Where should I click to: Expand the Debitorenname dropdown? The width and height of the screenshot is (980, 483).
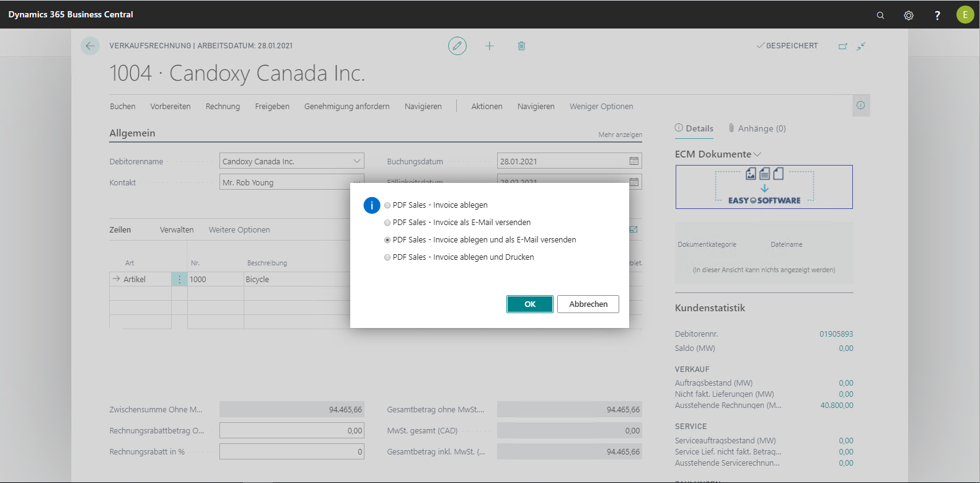click(x=357, y=161)
